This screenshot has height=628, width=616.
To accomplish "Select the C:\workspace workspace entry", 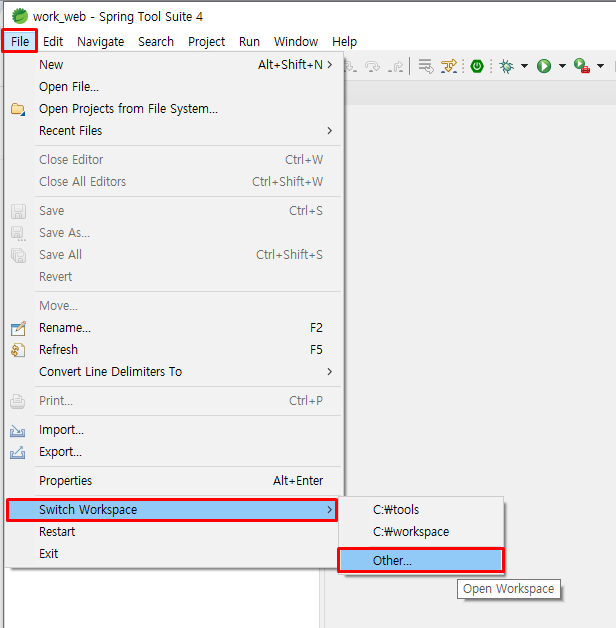I will tap(421, 531).
